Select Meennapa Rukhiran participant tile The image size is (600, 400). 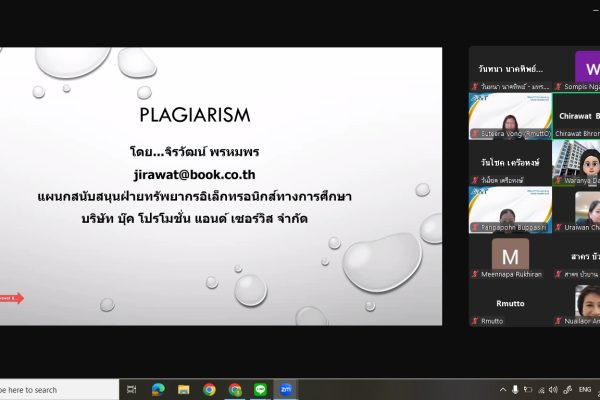click(x=510, y=257)
